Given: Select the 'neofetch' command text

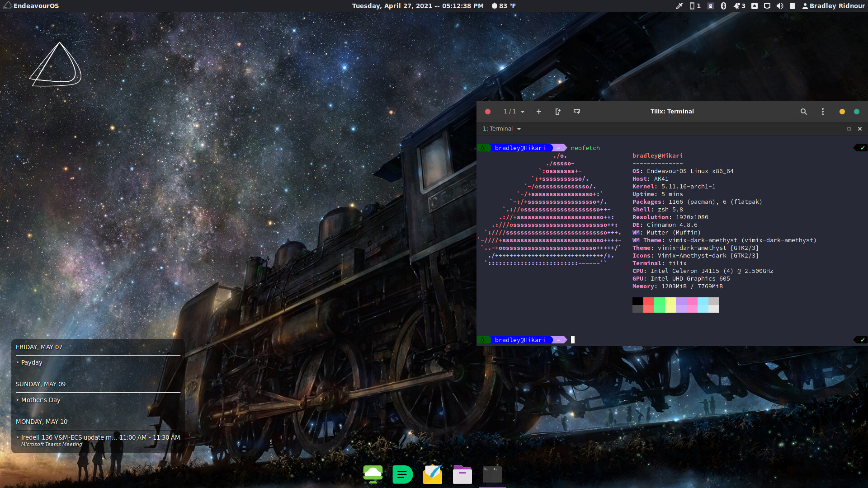Looking at the screenshot, I should click(585, 148).
